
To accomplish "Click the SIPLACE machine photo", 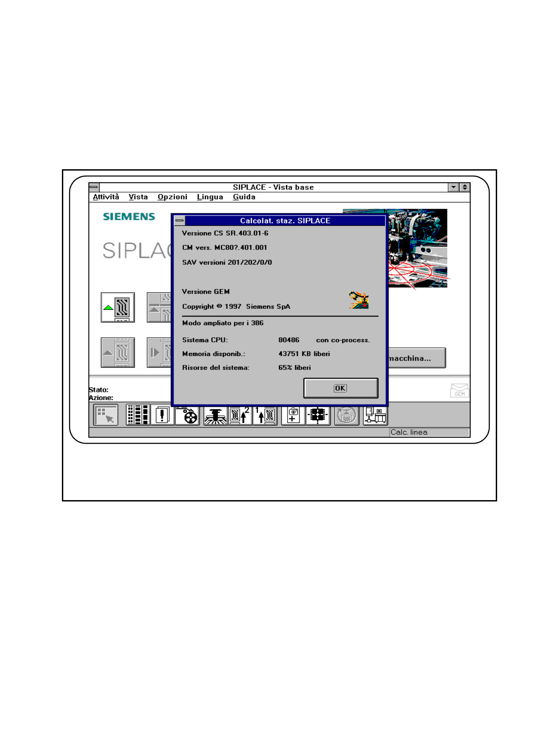I will pos(417,248).
